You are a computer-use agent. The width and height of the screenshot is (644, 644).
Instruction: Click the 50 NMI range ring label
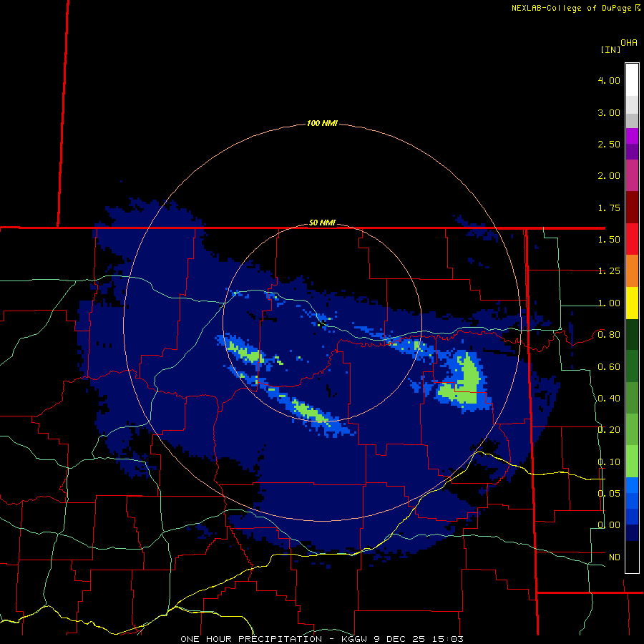point(322,223)
